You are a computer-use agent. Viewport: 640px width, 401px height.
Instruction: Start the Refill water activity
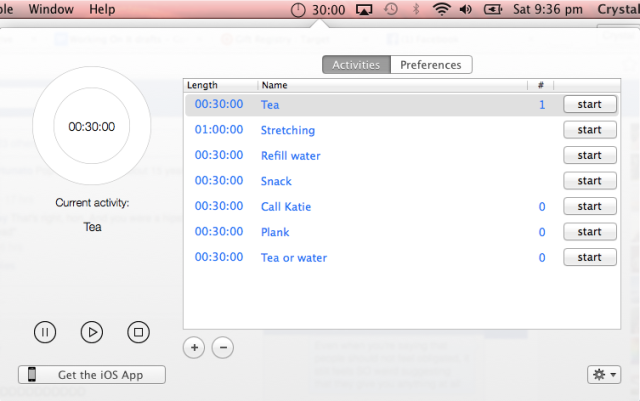(590, 155)
